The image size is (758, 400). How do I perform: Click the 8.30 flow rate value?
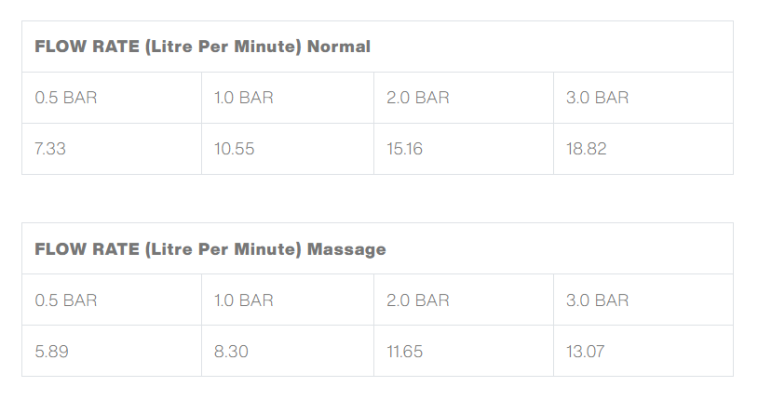tap(230, 352)
